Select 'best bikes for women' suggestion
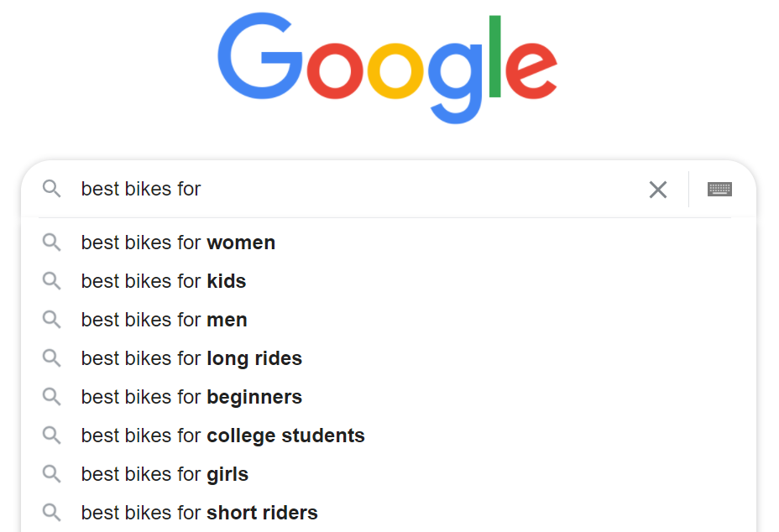 pyautogui.click(x=178, y=243)
